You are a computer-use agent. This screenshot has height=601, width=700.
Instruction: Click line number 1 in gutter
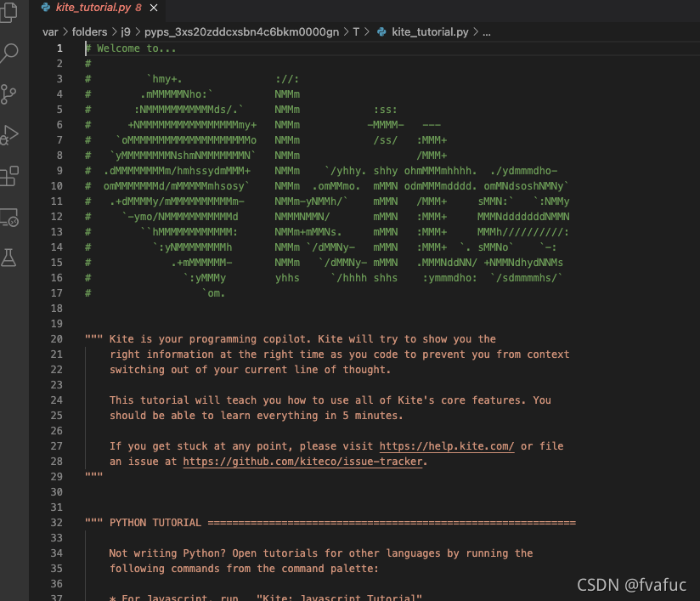point(59,48)
